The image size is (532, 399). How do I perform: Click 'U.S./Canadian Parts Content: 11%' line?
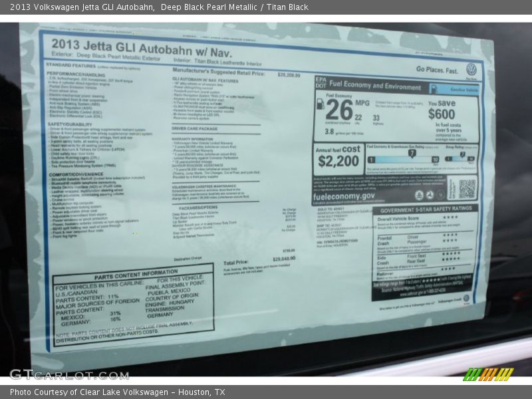click(x=87, y=295)
